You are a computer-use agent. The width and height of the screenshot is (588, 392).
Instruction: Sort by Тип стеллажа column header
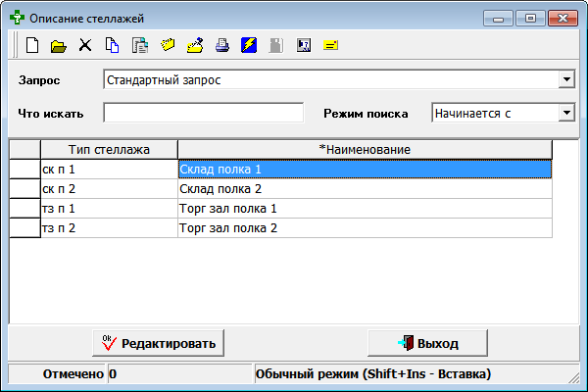(x=109, y=149)
